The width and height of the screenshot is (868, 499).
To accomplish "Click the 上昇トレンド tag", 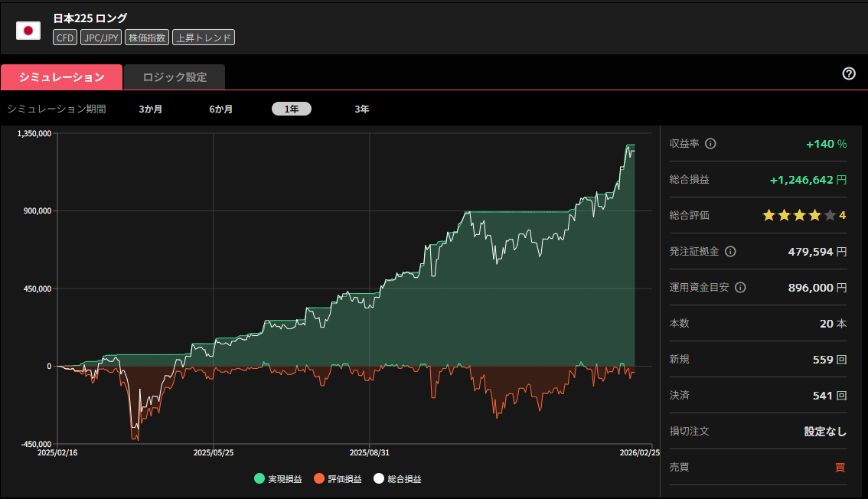I will click(x=204, y=38).
